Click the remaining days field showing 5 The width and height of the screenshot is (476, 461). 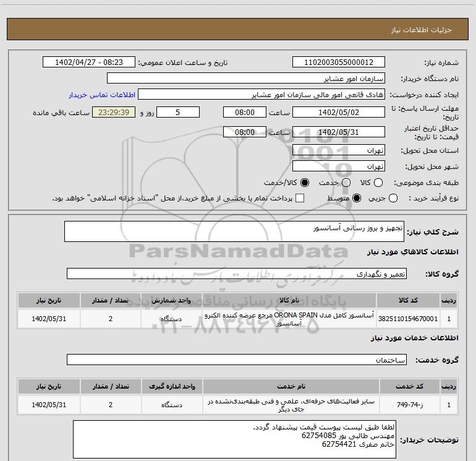[178, 112]
